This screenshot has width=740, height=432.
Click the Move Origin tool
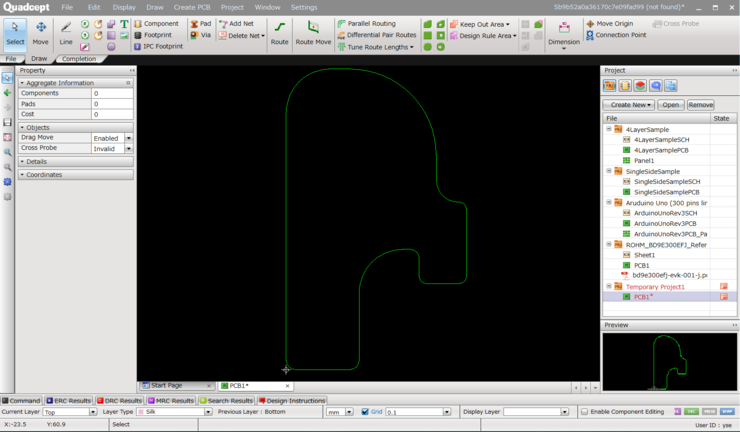[x=610, y=24]
